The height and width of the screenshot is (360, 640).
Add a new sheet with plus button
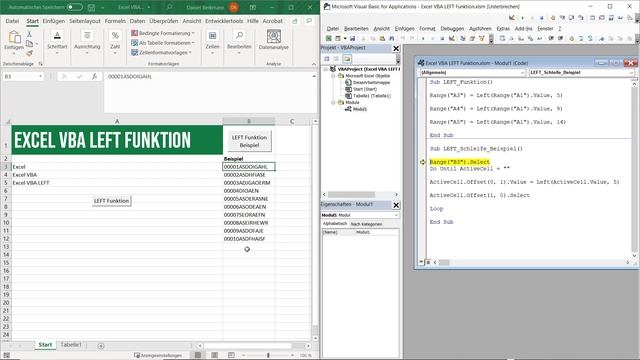[101, 346]
